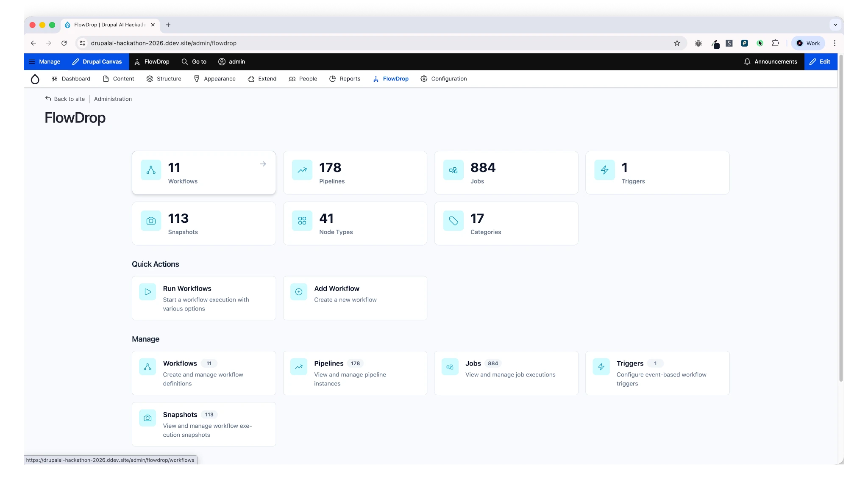This screenshot has width=868, height=496.
Task: Click the Node Types grid icon
Action: [301, 221]
